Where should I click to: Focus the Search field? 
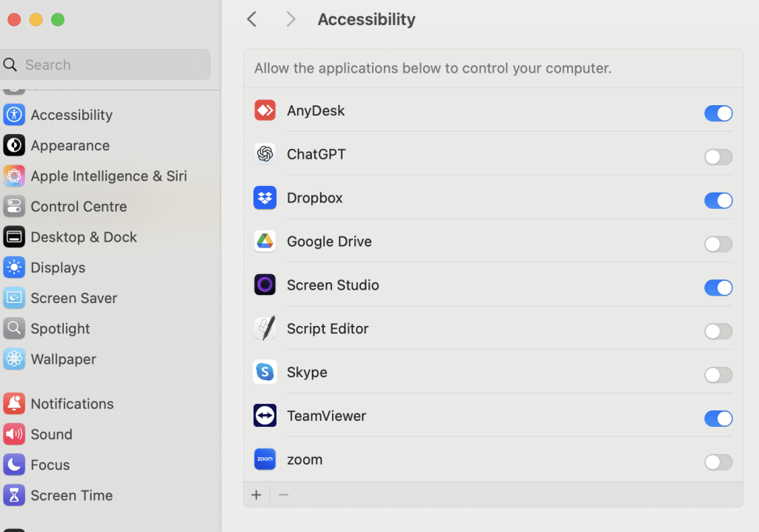pyautogui.click(x=105, y=64)
